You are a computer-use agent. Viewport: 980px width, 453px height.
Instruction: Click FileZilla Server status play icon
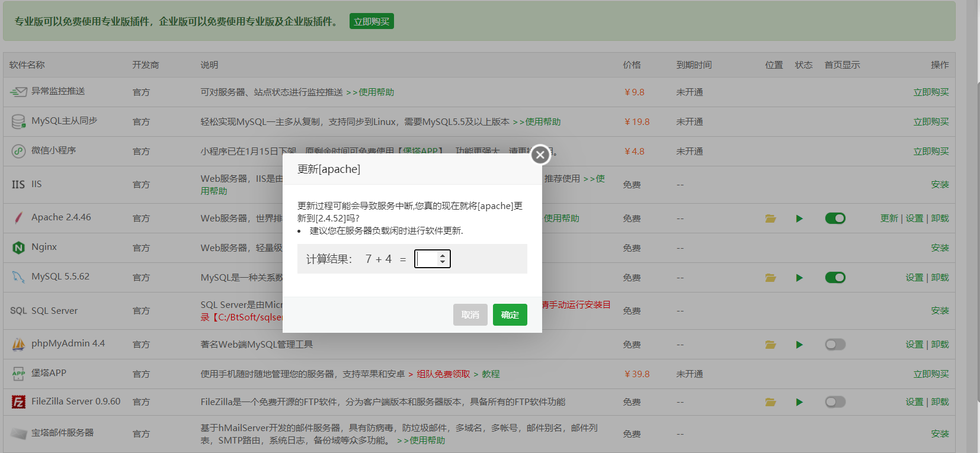click(799, 402)
